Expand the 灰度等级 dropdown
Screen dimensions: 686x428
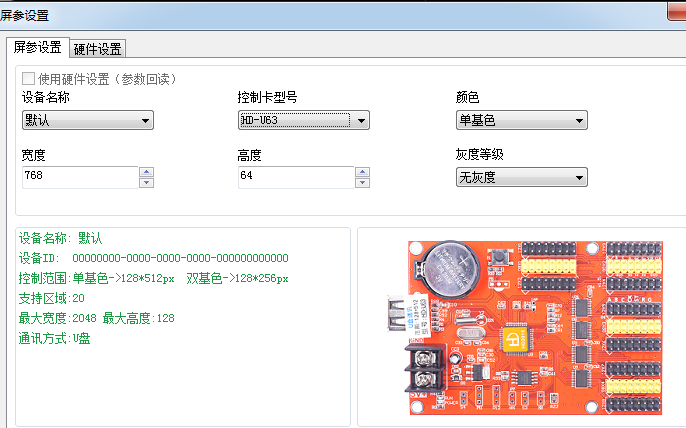[x=521, y=178]
